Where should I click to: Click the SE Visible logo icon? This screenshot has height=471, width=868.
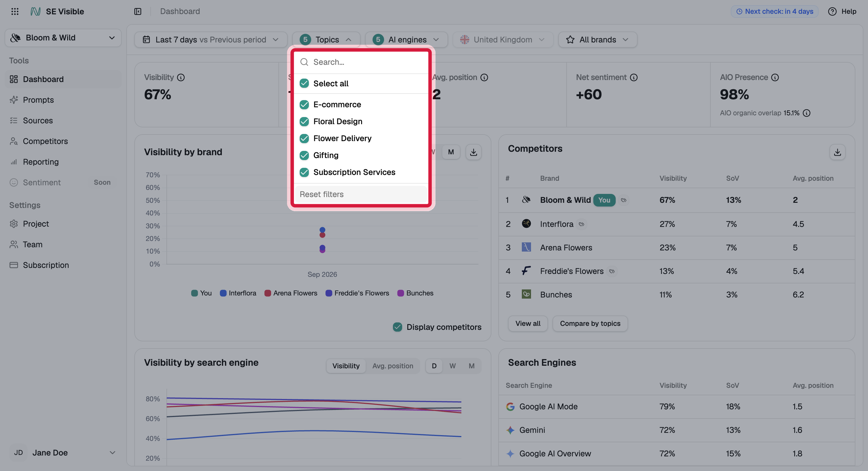coord(35,11)
